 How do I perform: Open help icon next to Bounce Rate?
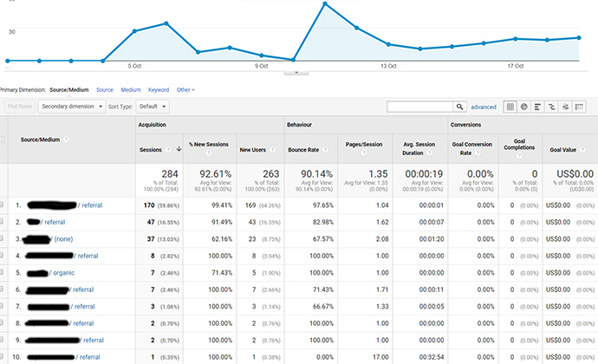(x=322, y=149)
